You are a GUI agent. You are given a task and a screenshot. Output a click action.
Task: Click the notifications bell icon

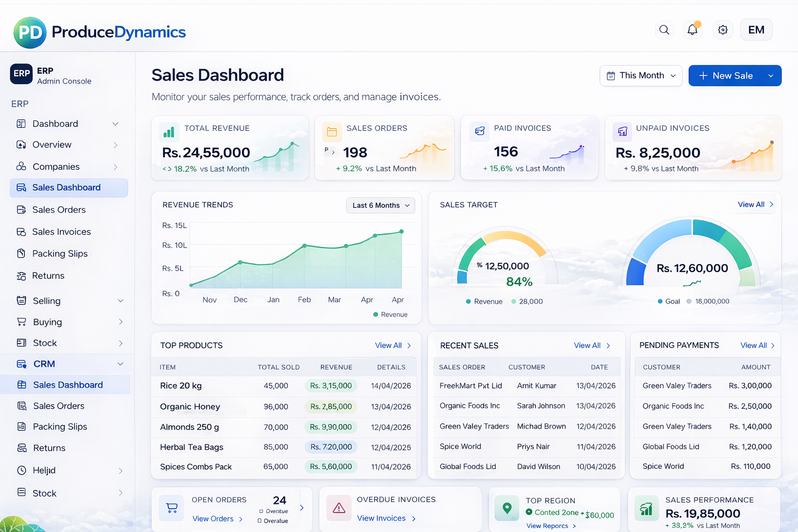(692, 30)
